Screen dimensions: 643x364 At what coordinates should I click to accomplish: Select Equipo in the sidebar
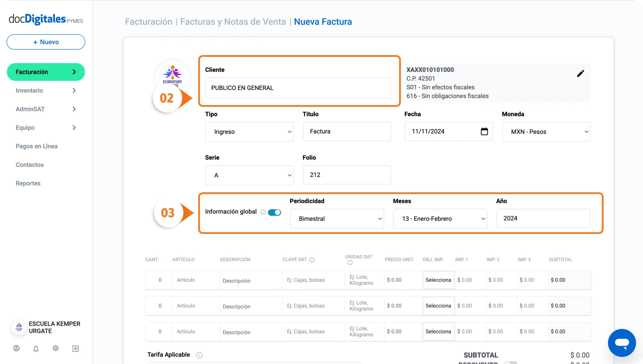click(x=25, y=127)
